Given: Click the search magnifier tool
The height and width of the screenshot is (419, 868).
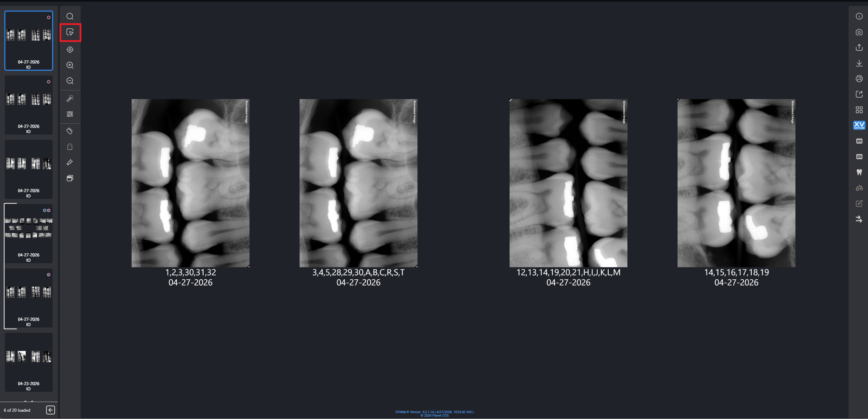Looking at the screenshot, I should (70, 16).
